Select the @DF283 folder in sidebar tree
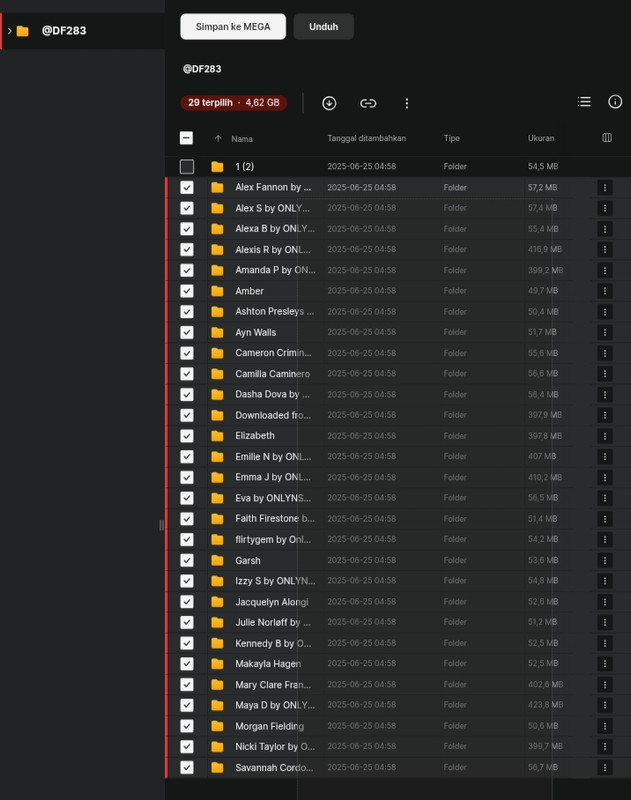 83,31
